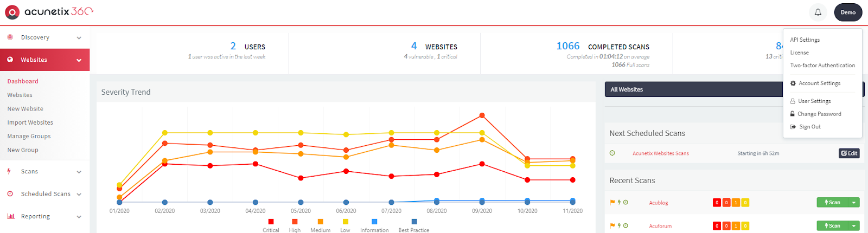Click the Acuforum green clock icon
This screenshot has width=868, height=233.
(626, 225)
